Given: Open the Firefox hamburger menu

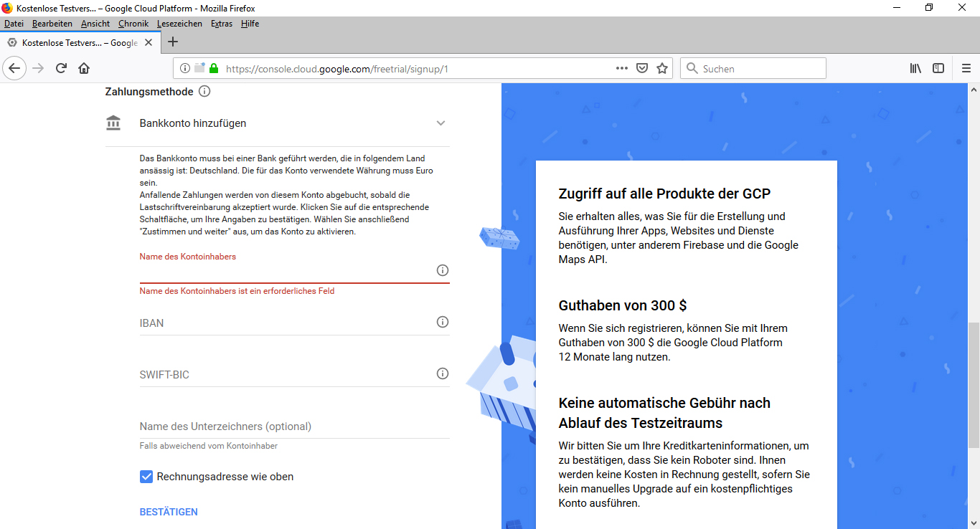Looking at the screenshot, I should [x=966, y=68].
